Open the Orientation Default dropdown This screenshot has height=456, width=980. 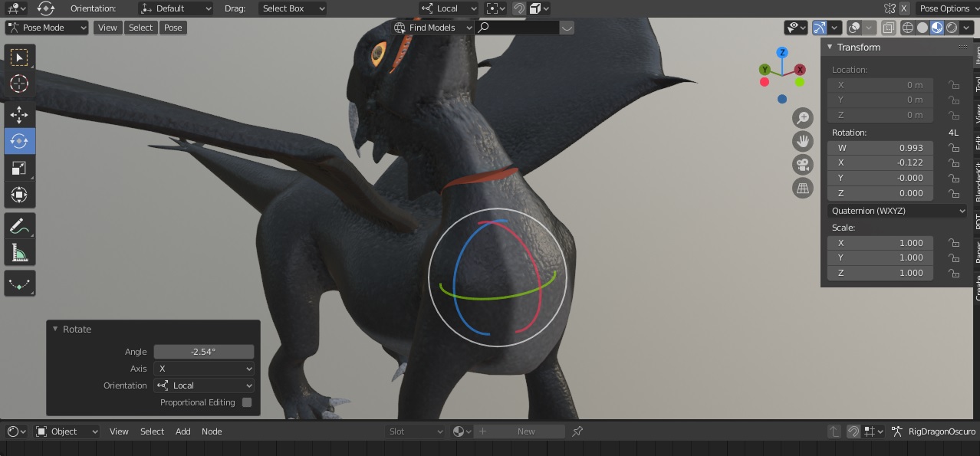tap(176, 8)
